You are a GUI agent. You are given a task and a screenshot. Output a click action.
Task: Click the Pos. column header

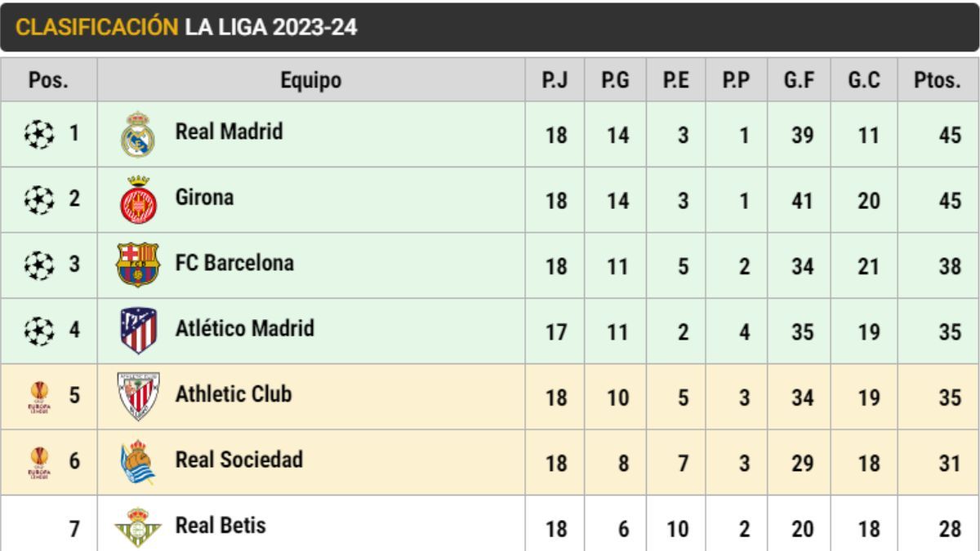point(48,80)
